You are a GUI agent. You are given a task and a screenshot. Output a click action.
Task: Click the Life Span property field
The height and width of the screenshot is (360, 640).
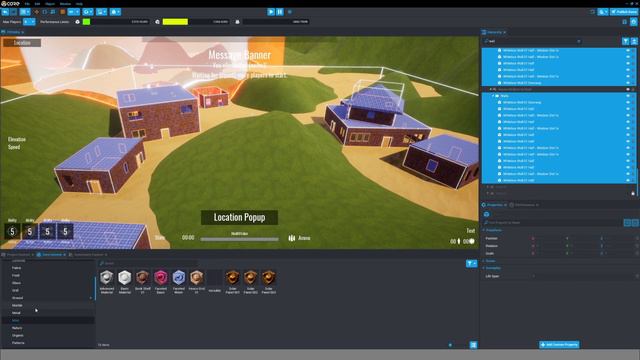pos(584,276)
